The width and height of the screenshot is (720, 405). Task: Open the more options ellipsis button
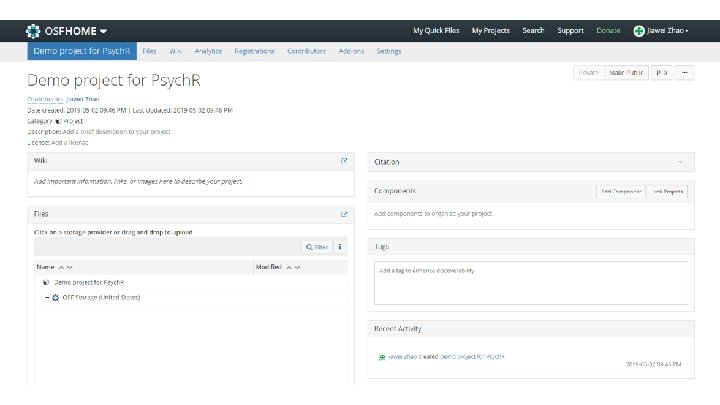(685, 73)
